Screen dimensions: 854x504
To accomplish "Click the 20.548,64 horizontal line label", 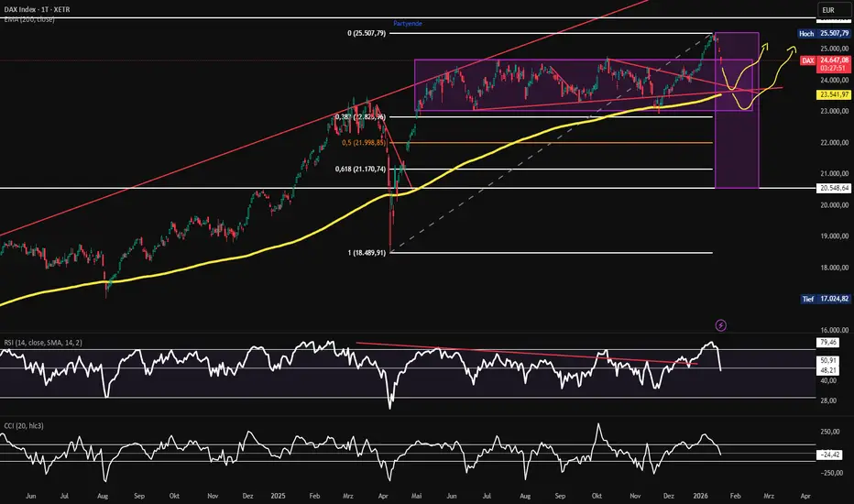I will tap(834, 188).
